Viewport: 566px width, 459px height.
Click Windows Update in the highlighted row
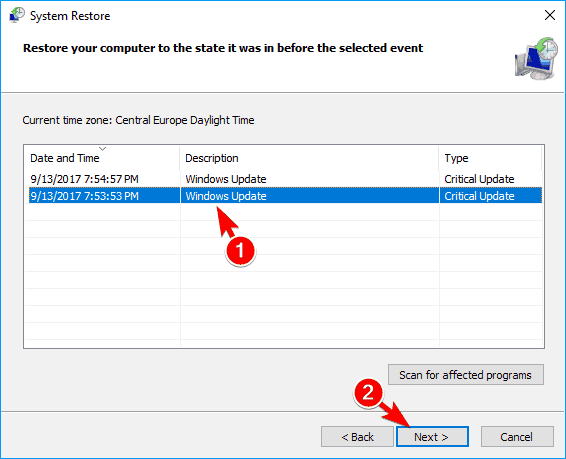[x=226, y=196]
